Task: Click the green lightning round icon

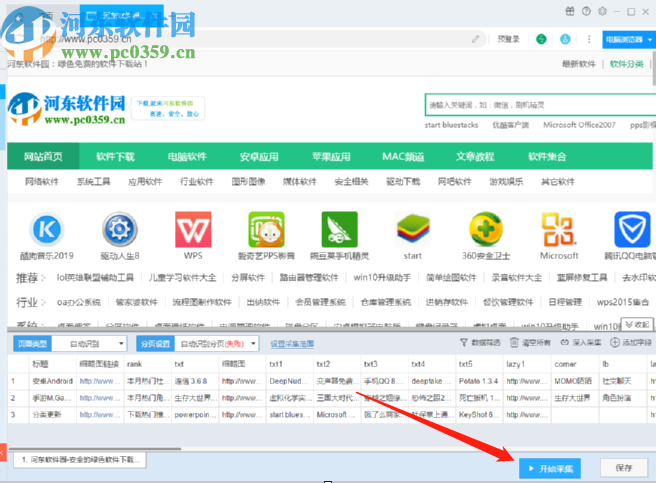Action: [x=541, y=39]
